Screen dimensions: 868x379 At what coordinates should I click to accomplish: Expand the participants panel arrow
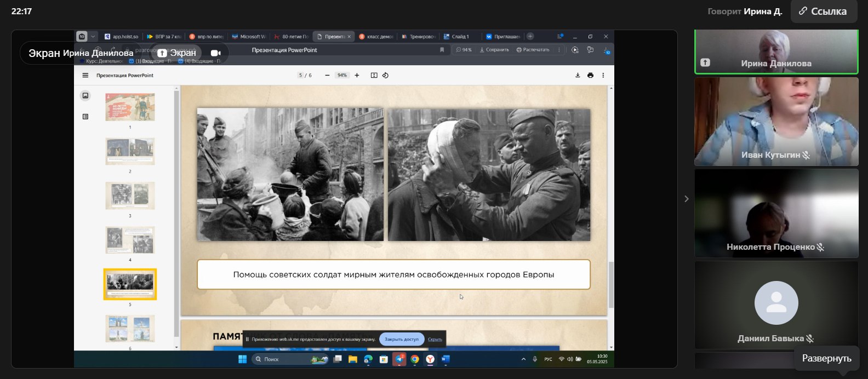(687, 199)
